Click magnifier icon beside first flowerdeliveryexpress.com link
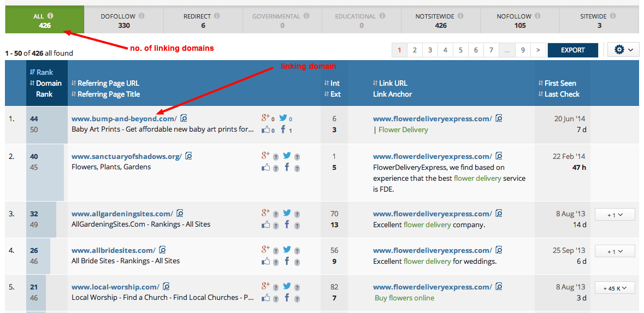 [x=499, y=118]
